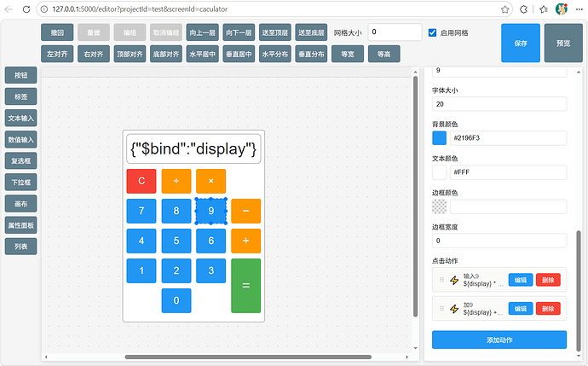Grab the drag handle of 输入9 action
The width and height of the screenshot is (588, 366).
point(441,280)
